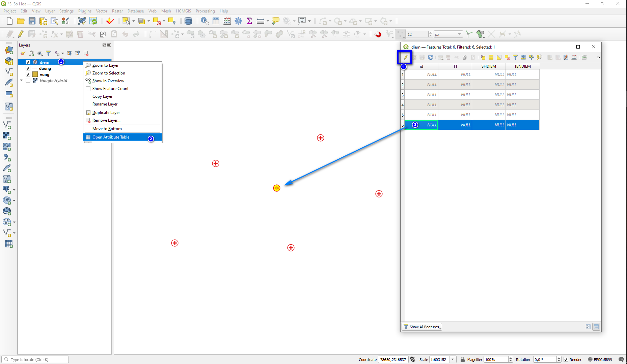Open the Raster menu
Screen dimensions: 627x364
(x=117, y=11)
